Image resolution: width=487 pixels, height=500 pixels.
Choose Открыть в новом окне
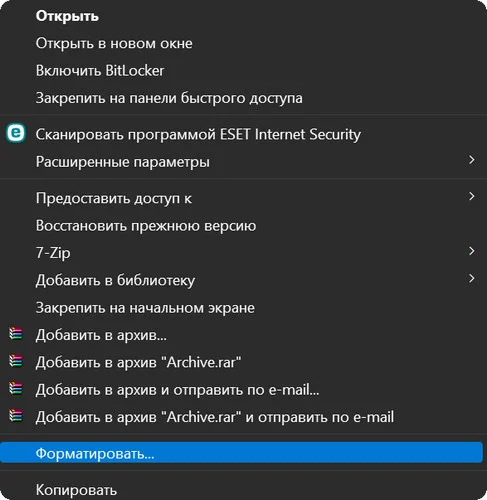point(114,43)
